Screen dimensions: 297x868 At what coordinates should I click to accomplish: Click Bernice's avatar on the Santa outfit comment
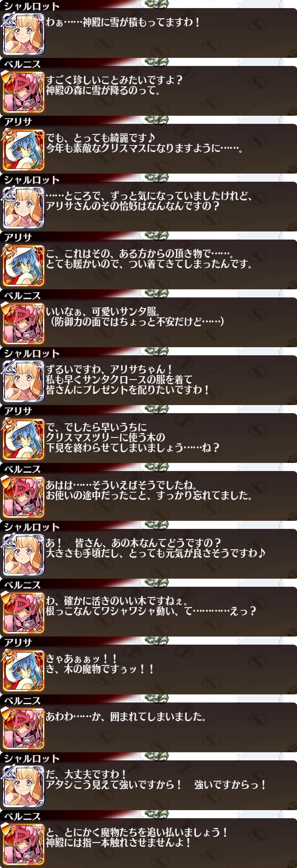point(23,323)
